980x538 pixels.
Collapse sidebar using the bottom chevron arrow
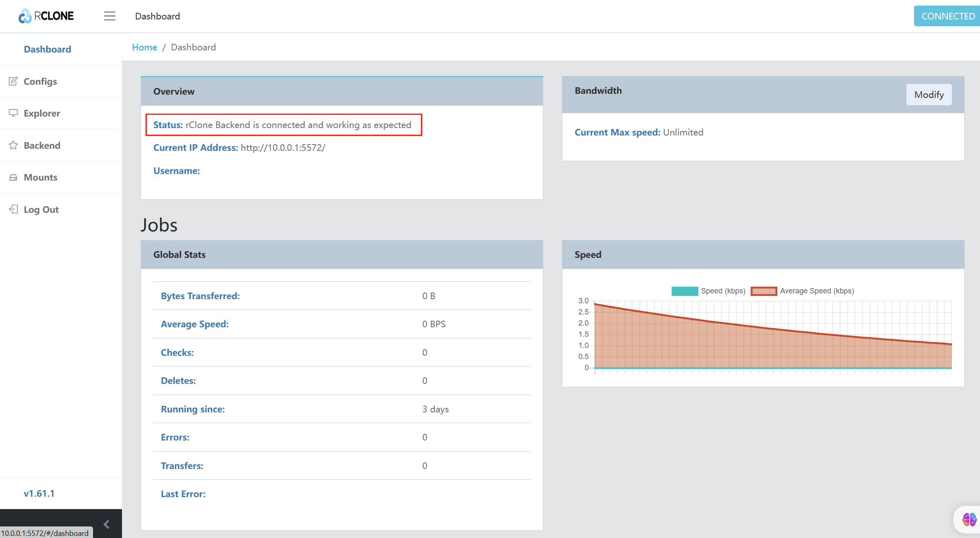pyautogui.click(x=106, y=524)
